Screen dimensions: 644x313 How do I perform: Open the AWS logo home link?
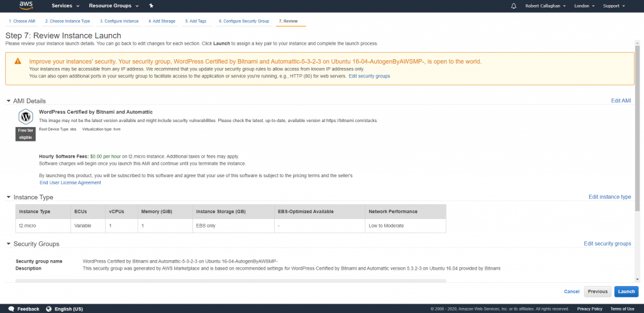(x=25, y=6)
